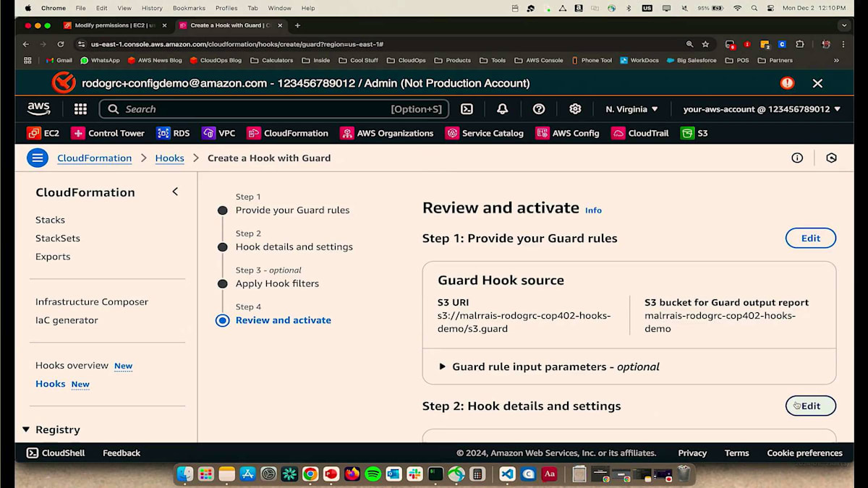Open the View menu in menu bar

click(x=124, y=8)
